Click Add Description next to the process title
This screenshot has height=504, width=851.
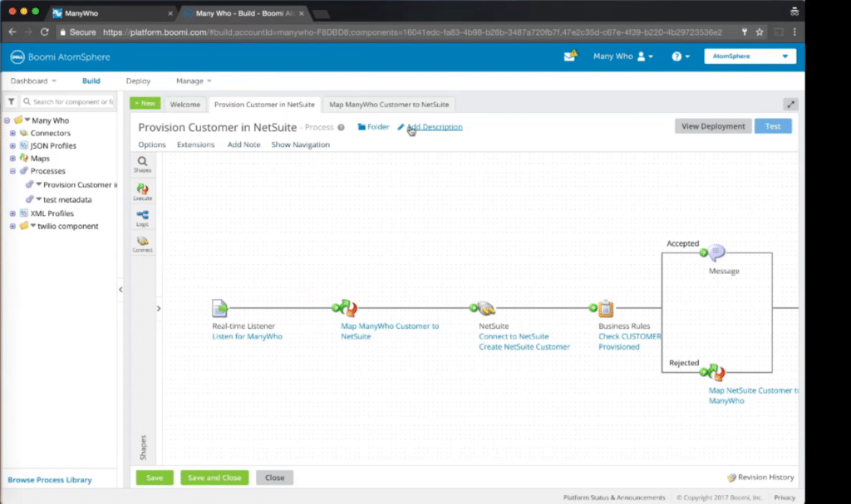433,127
